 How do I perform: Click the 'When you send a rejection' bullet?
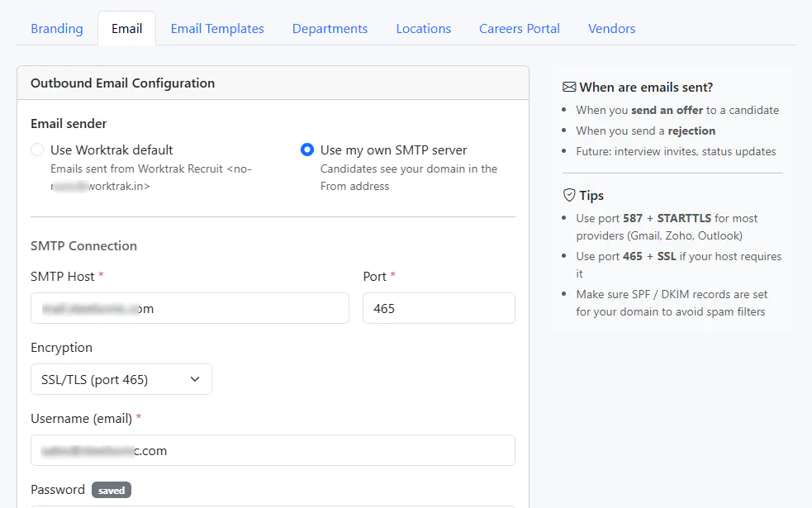[646, 131]
